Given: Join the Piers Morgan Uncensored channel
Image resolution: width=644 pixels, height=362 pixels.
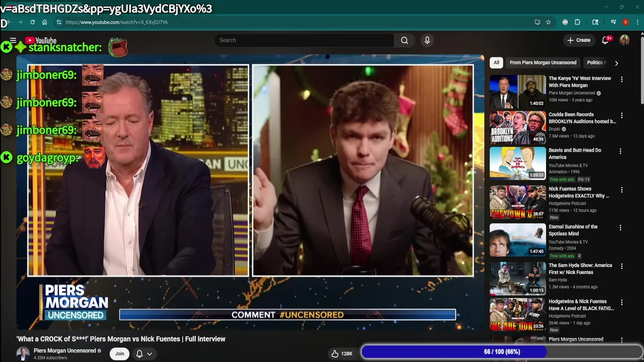Looking at the screenshot, I should coord(119,353).
